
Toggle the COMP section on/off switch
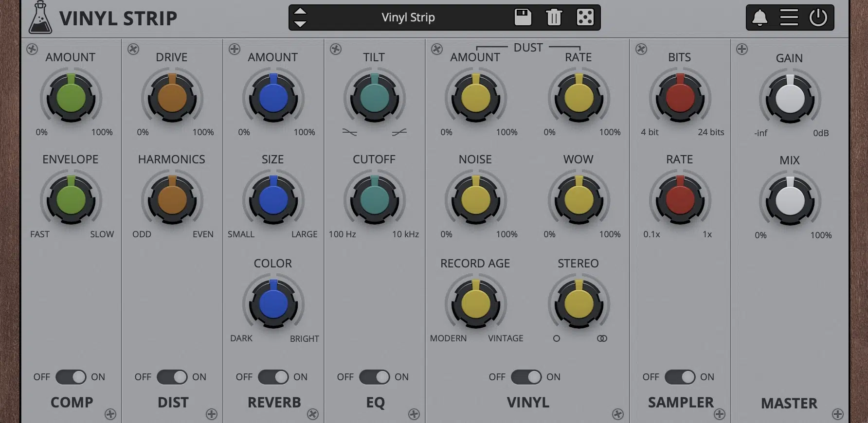[71, 377]
